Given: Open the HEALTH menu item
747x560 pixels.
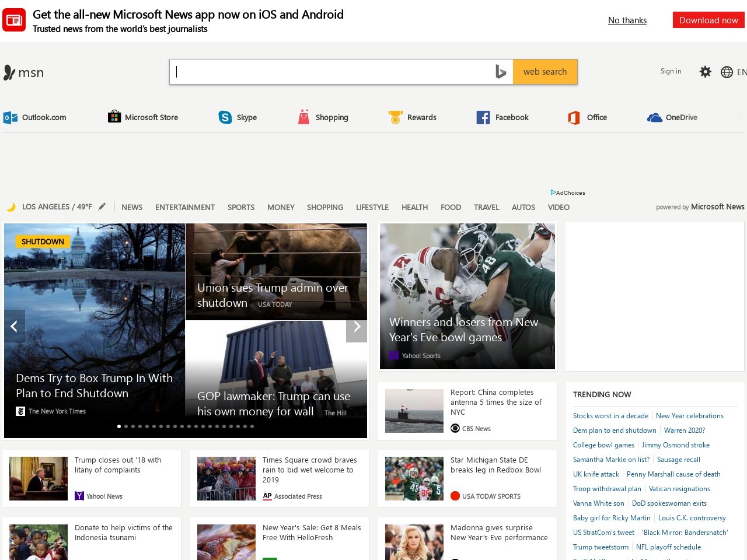Looking at the screenshot, I should [414, 207].
